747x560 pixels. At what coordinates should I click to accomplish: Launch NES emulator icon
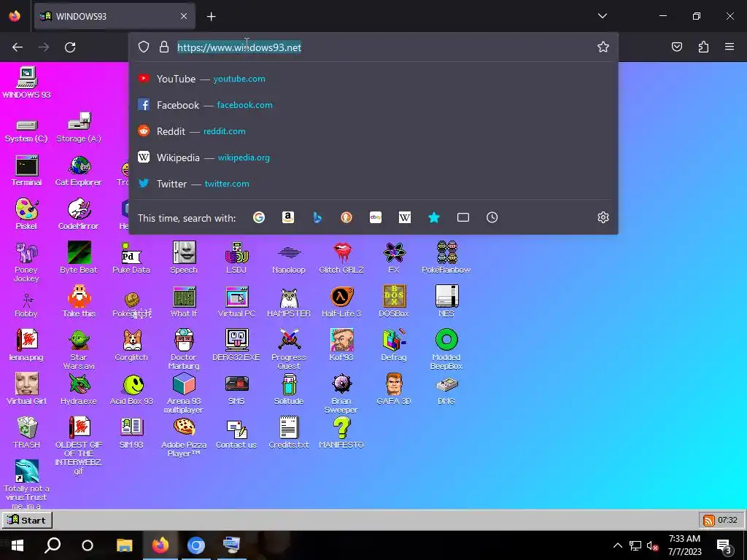tap(446, 297)
